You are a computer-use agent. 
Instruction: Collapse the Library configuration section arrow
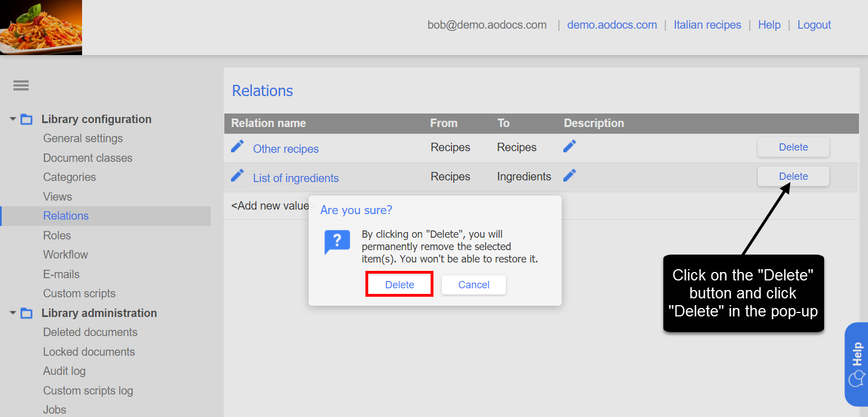13,119
